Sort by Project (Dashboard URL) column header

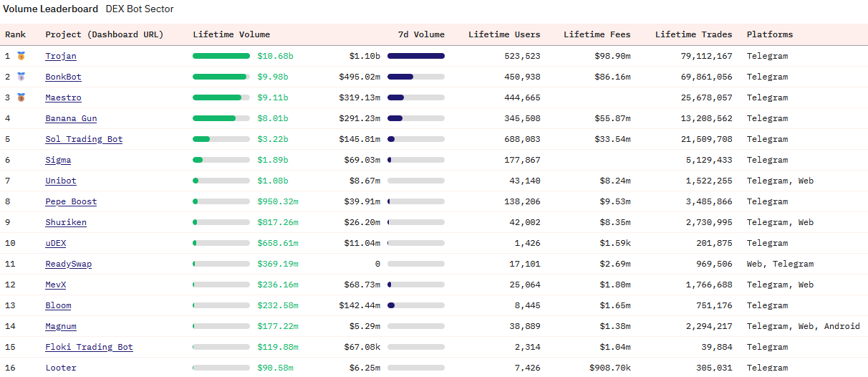point(105,34)
